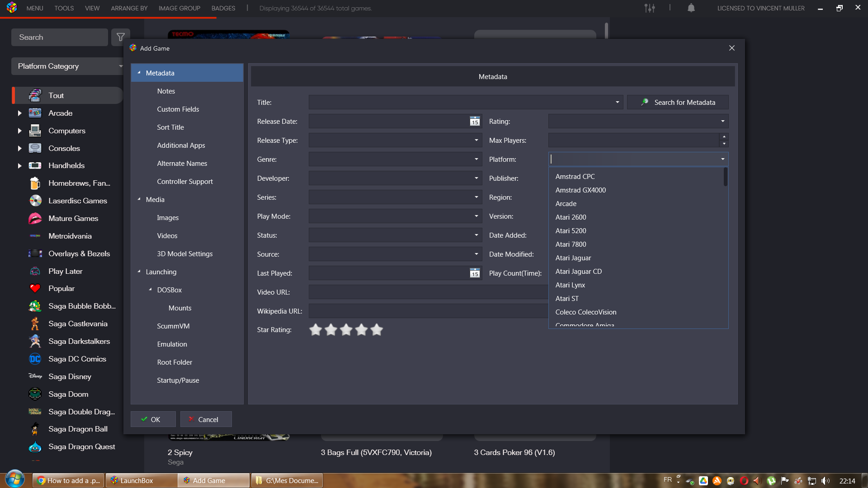Click the Computers category icon
The width and height of the screenshot is (868, 488).
[35, 131]
